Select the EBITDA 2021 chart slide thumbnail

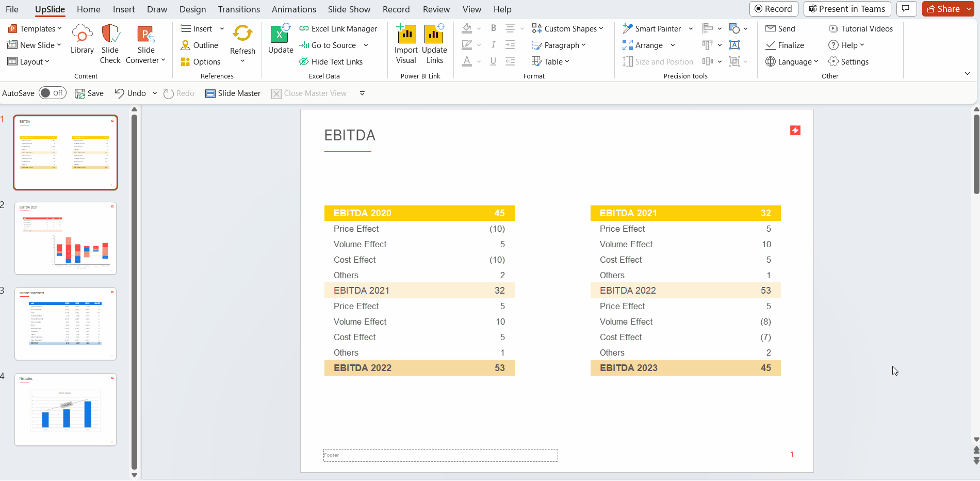[66, 238]
